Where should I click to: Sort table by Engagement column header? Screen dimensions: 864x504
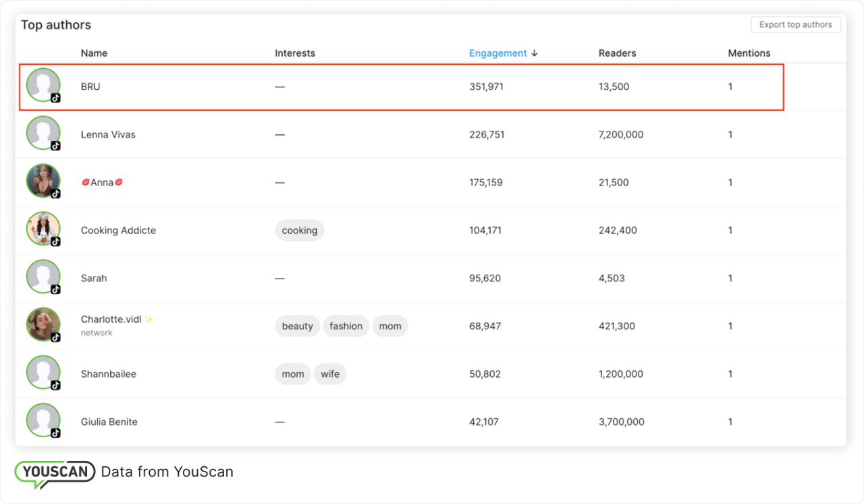tap(497, 53)
